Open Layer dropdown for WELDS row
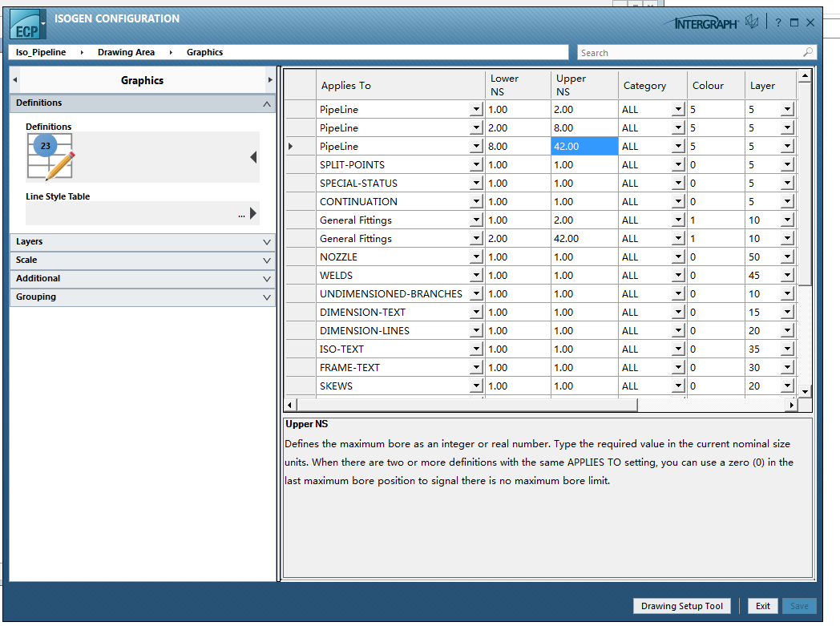The image size is (840, 626). (x=787, y=275)
